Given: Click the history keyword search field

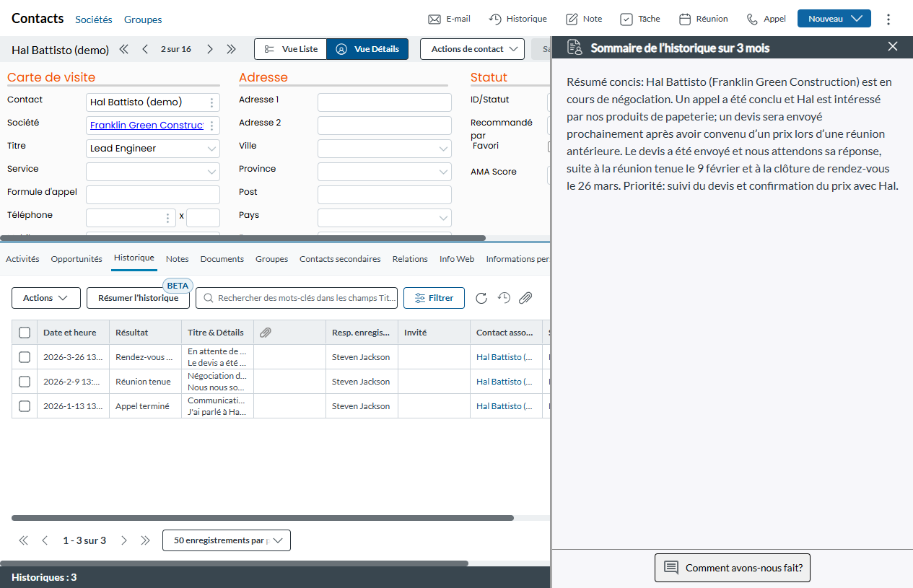Looking at the screenshot, I should click(x=297, y=298).
